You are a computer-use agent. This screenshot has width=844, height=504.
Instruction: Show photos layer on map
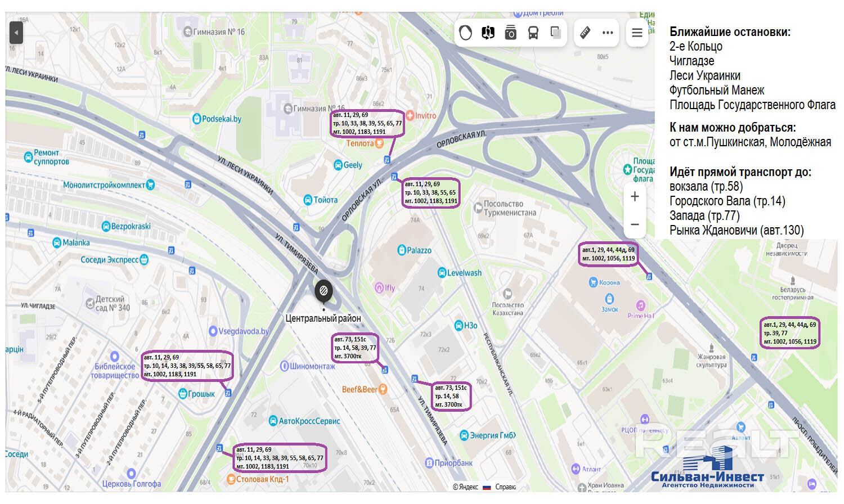click(x=510, y=33)
